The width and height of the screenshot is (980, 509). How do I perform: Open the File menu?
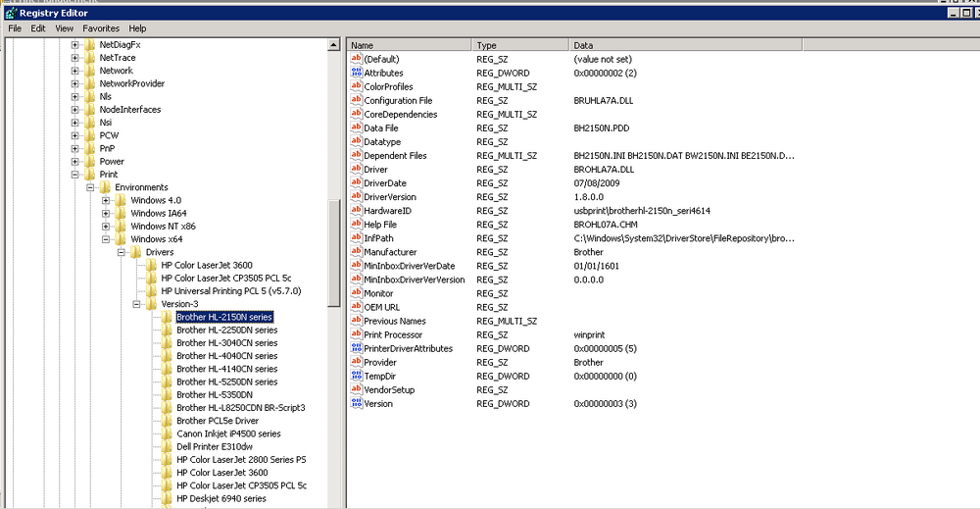click(15, 28)
